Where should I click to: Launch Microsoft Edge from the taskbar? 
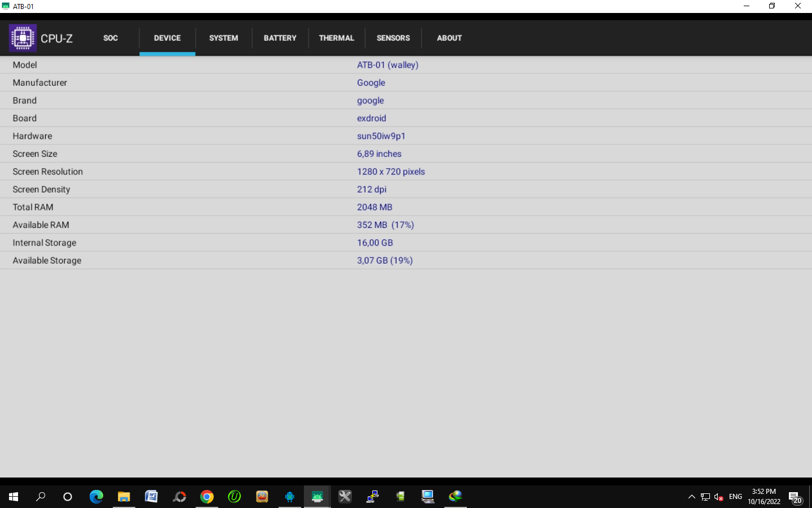coord(96,497)
